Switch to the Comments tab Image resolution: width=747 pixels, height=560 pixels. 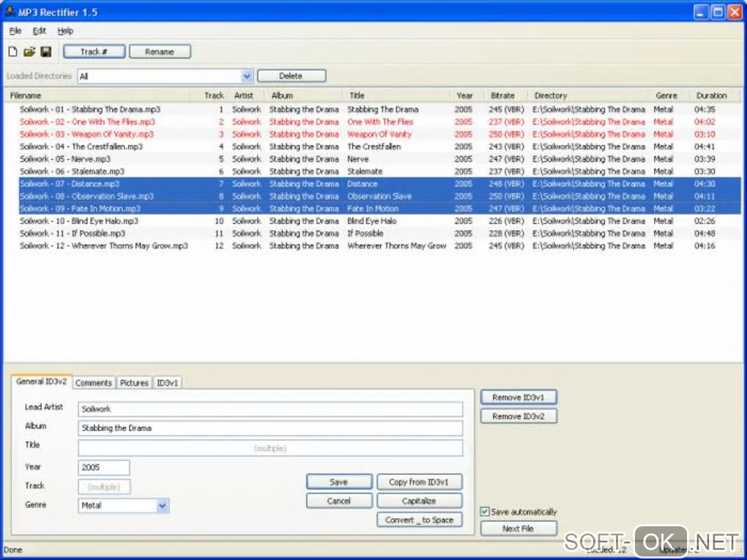pos(94,383)
